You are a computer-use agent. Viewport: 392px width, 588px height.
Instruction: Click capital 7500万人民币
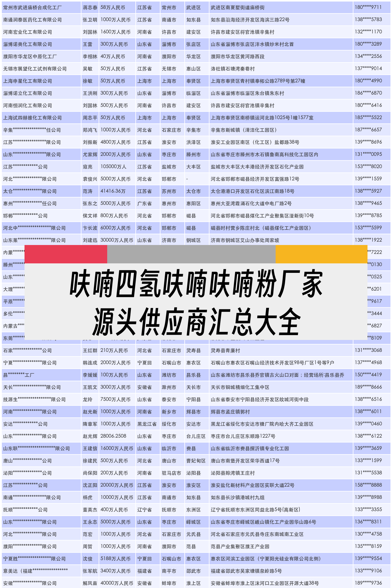click(115, 399)
